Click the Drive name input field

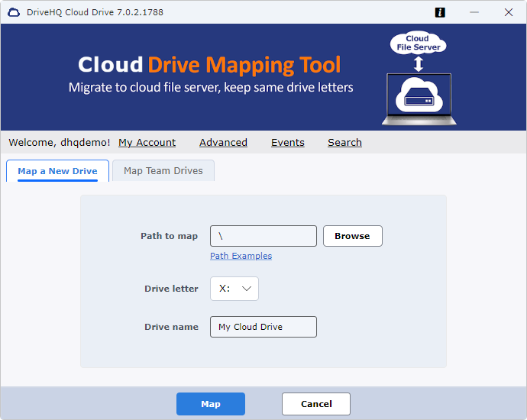(x=263, y=327)
